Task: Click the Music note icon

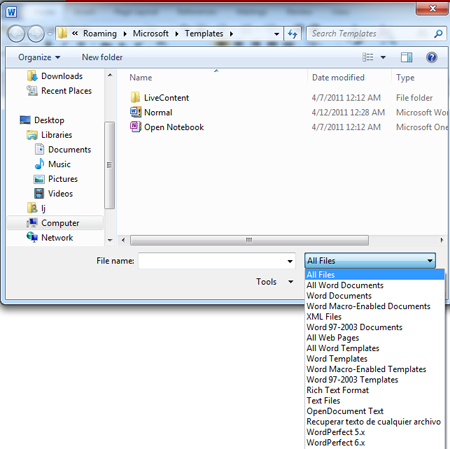Action: pyautogui.click(x=39, y=164)
